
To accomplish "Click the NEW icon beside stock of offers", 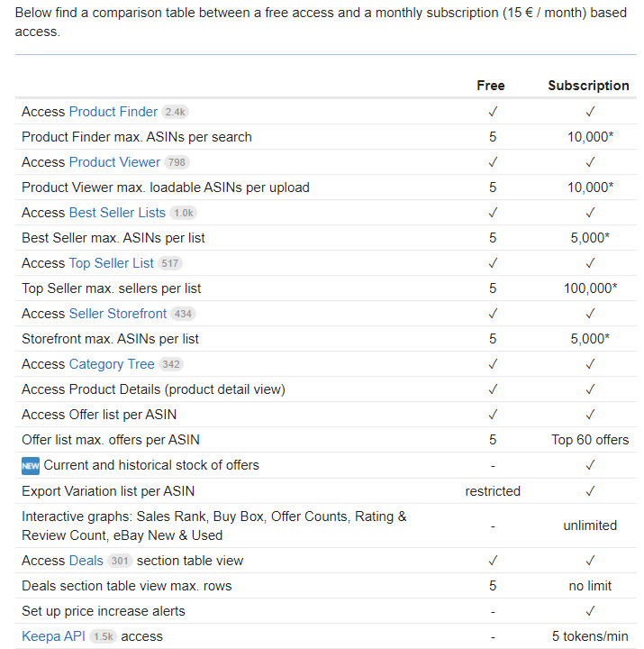I will (31, 466).
